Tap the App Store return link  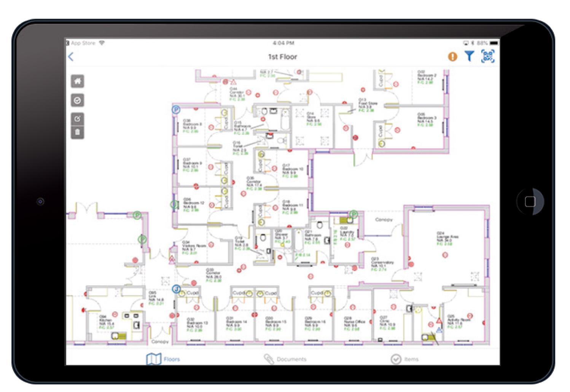click(83, 43)
